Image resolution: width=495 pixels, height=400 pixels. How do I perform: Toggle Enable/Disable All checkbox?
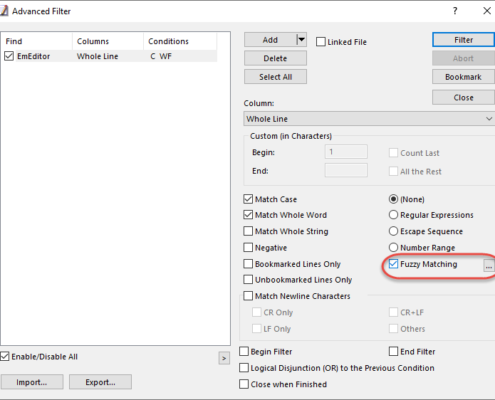click(5, 356)
